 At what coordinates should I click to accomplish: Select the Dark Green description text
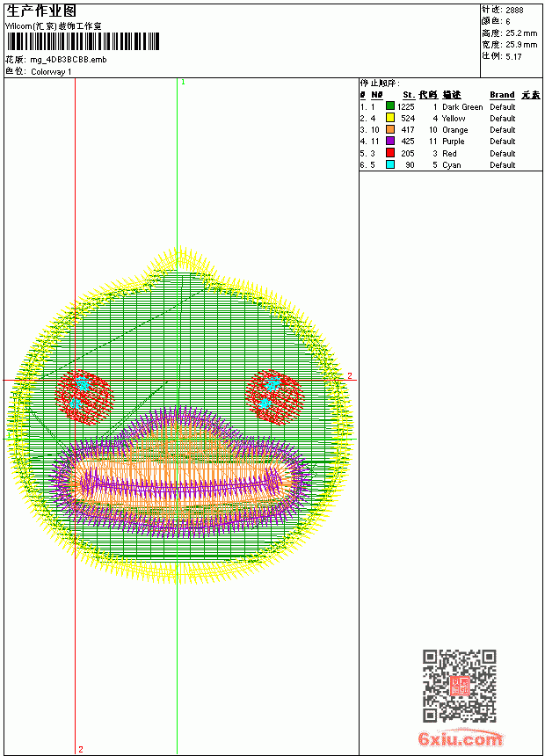pyautogui.click(x=462, y=107)
